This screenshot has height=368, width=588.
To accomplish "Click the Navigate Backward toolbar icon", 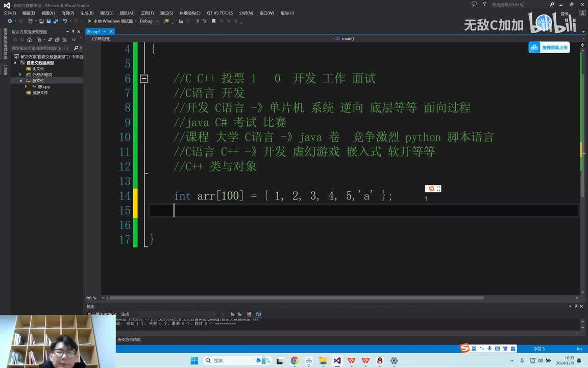I will (x=10, y=21).
